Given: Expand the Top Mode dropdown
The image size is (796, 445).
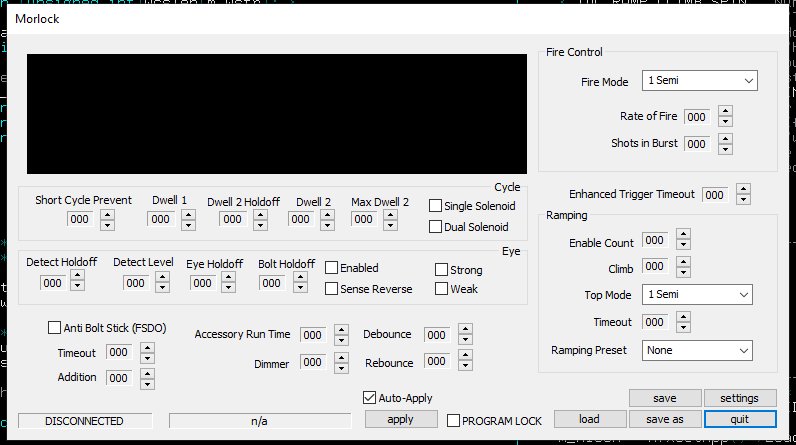Looking at the screenshot, I should point(697,295).
